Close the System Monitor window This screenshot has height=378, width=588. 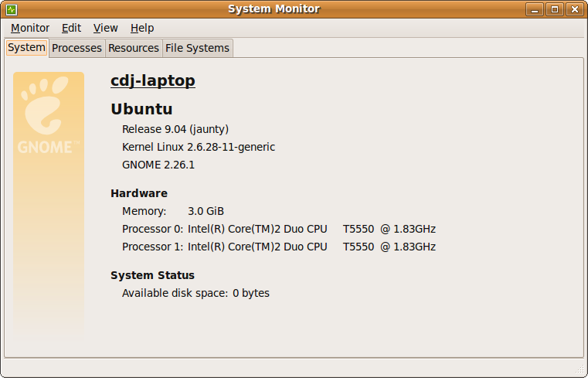tap(574, 9)
